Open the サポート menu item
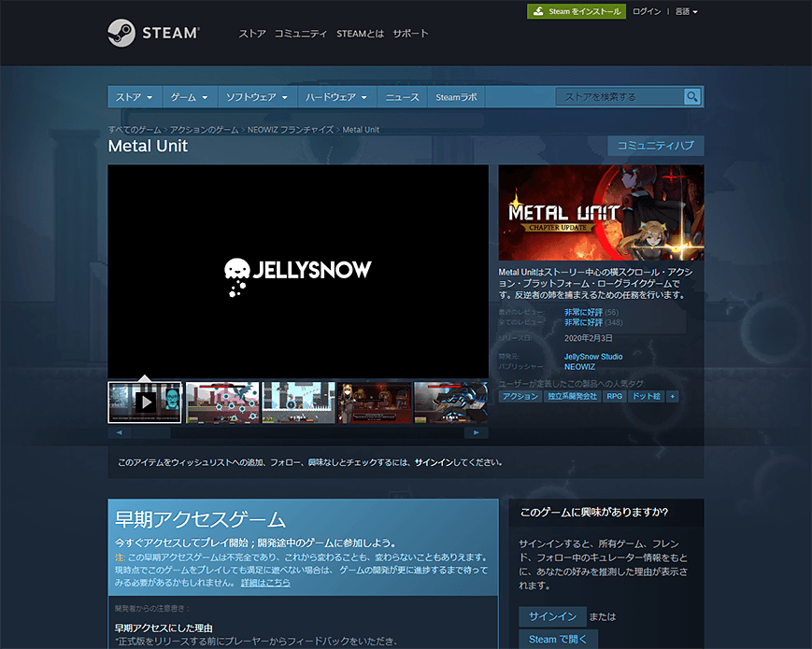 410,33
